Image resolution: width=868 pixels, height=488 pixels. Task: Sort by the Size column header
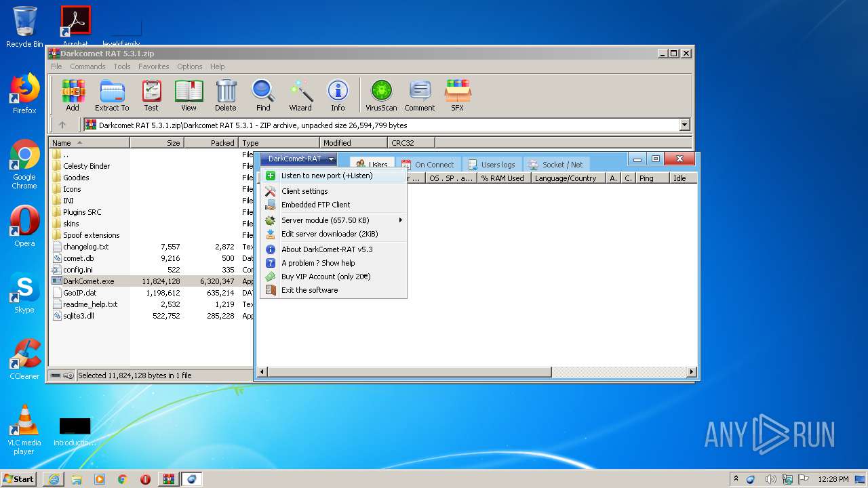tap(157, 143)
